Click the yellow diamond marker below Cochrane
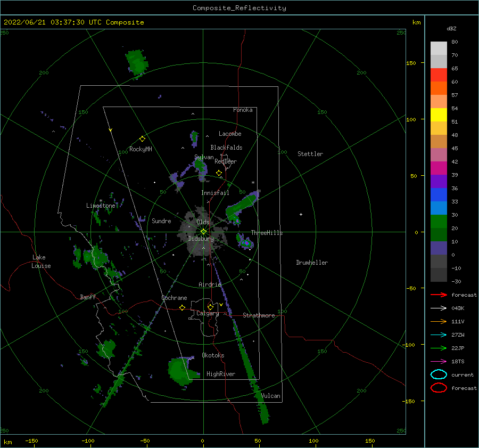The height and width of the screenshot is (448, 479). (182, 307)
